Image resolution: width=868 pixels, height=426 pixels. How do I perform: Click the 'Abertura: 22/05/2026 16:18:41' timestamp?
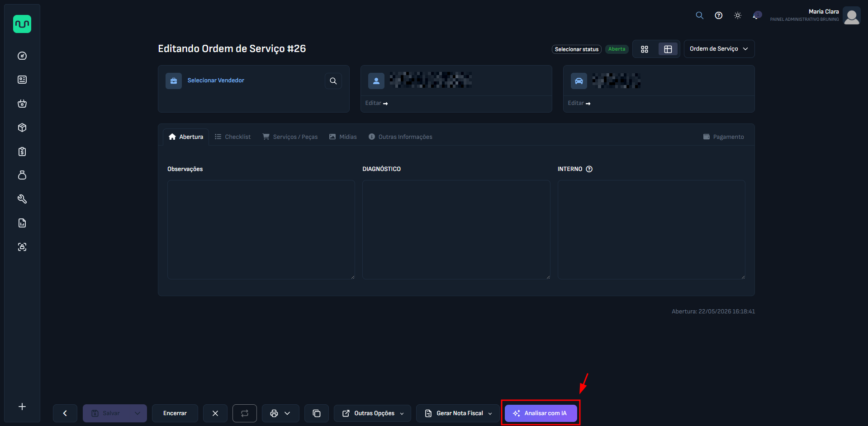click(713, 312)
